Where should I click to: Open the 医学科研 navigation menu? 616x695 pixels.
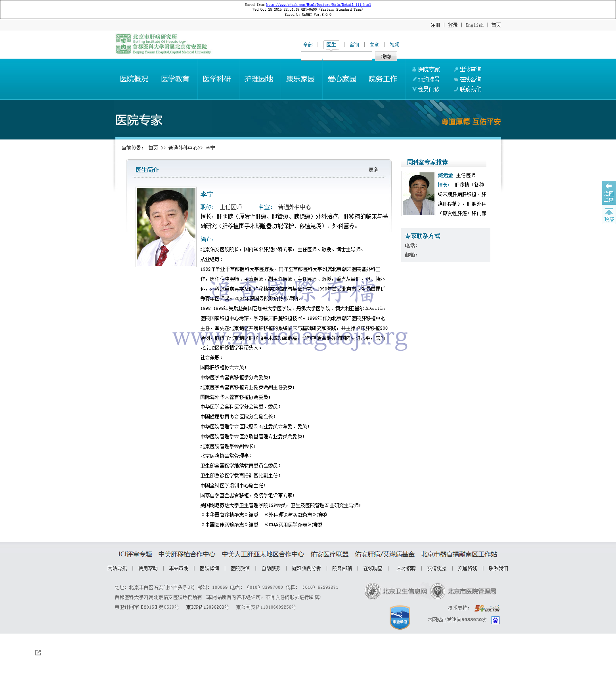(x=217, y=79)
